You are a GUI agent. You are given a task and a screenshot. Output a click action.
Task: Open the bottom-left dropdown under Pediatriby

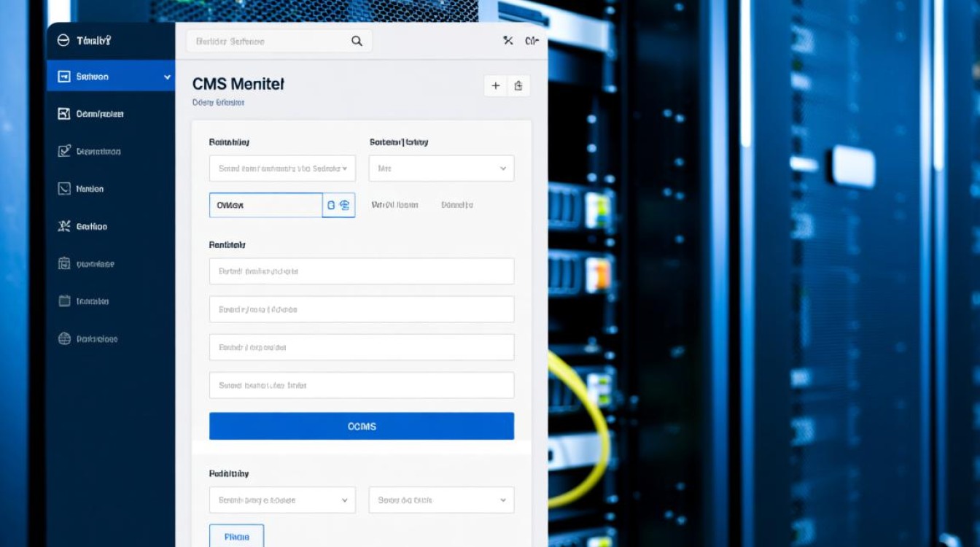(x=282, y=500)
